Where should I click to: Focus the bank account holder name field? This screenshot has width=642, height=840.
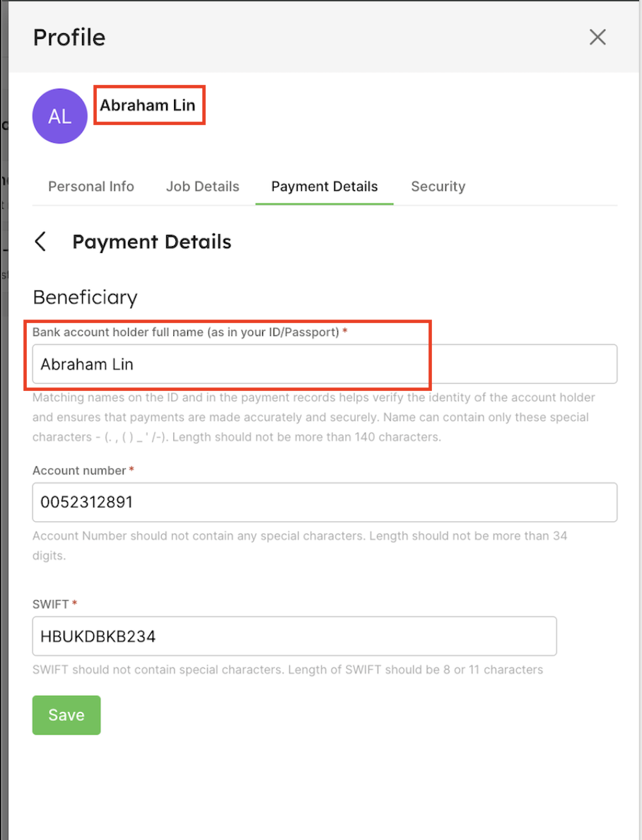325,364
